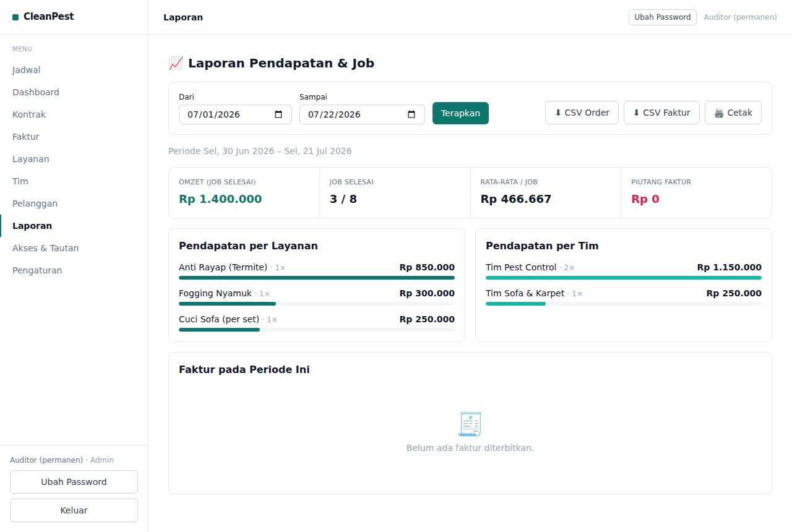Select Faktur in the sidebar
This screenshot has width=792, height=532.
click(x=74, y=137)
